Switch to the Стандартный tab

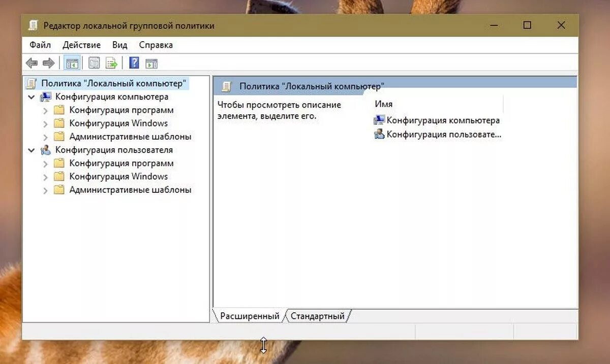point(318,316)
